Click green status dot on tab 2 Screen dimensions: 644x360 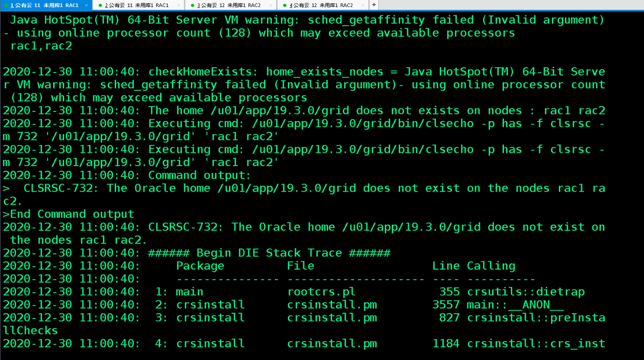pyautogui.click(x=100, y=5)
